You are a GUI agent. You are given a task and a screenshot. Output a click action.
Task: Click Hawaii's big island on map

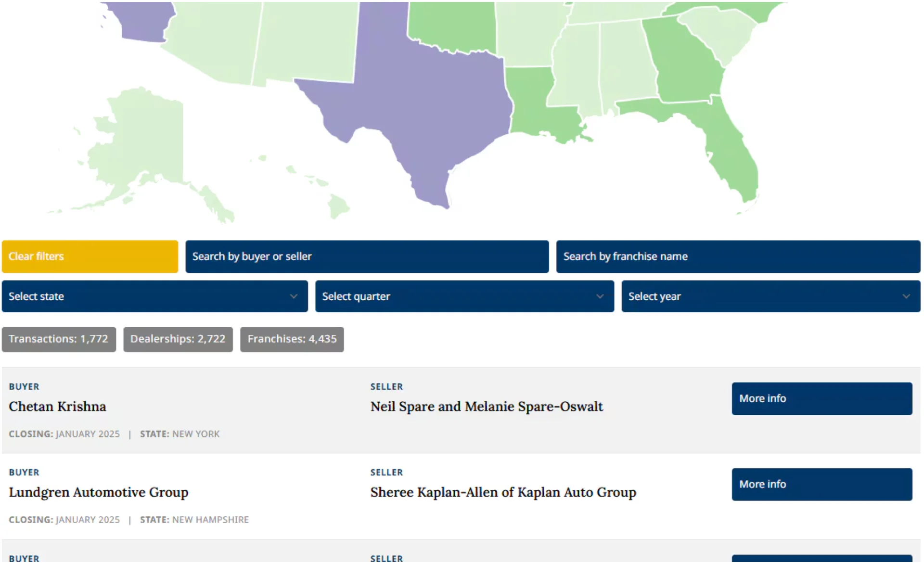[x=338, y=206]
